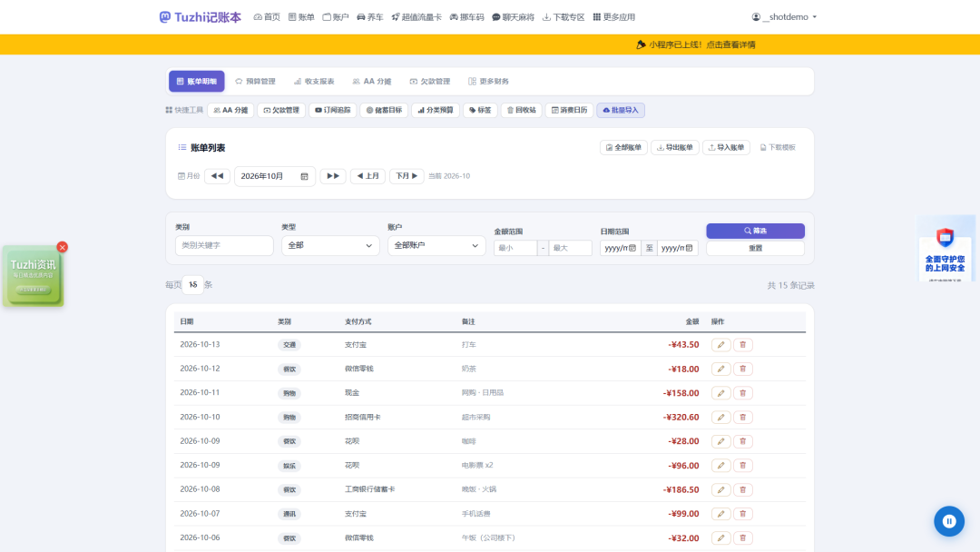Click the Tuzhi资讯 floating card

pos(34,276)
